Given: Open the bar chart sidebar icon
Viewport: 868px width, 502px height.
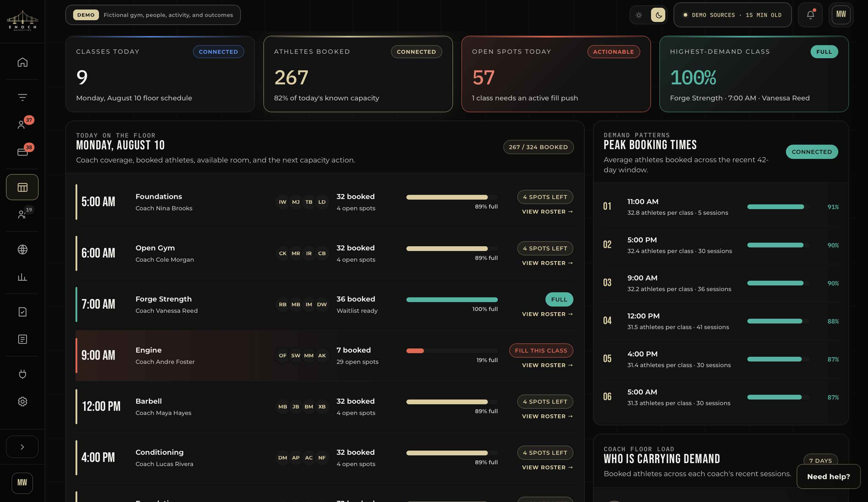Looking at the screenshot, I should 22,277.
